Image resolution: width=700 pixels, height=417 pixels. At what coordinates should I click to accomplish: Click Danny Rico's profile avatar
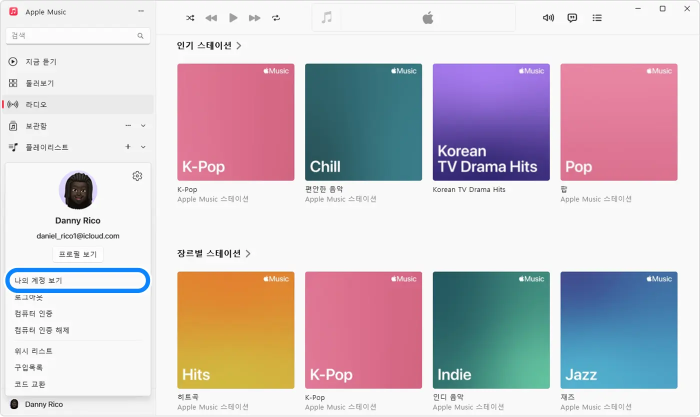click(78, 190)
